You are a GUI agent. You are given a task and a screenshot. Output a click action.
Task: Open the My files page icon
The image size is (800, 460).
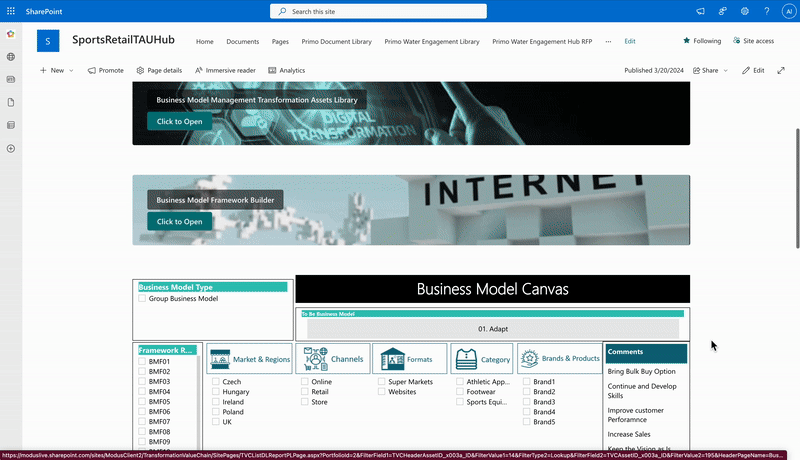pos(11,103)
